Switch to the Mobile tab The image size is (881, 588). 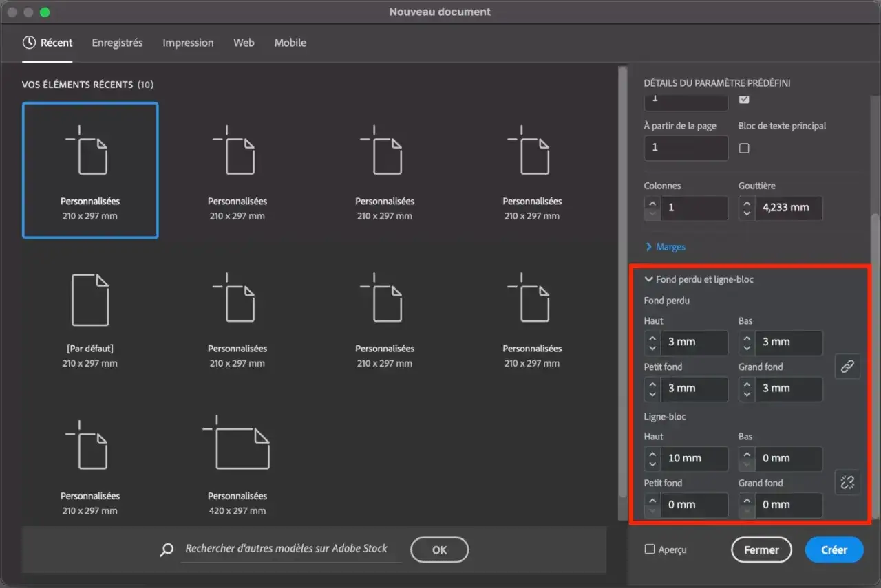coord(290,43)
